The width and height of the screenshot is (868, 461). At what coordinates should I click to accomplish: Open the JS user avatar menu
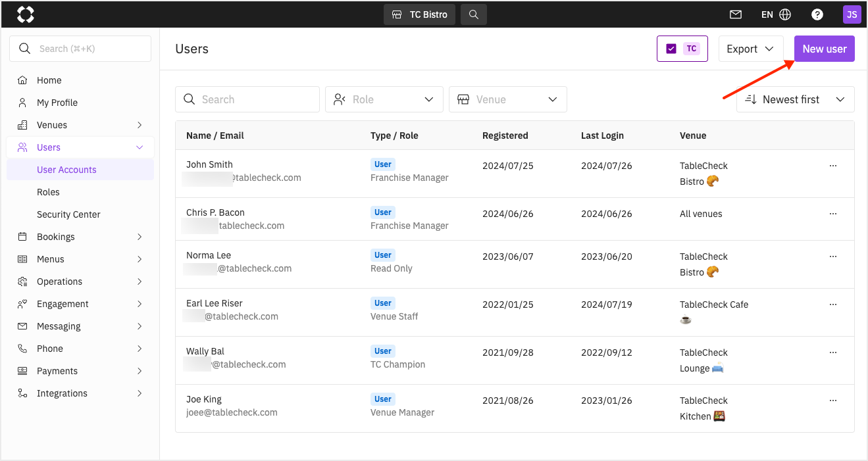coord(852,14)
